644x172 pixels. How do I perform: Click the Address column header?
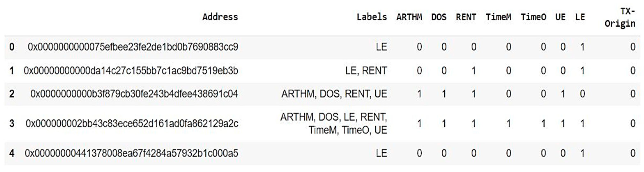(220, 17)
